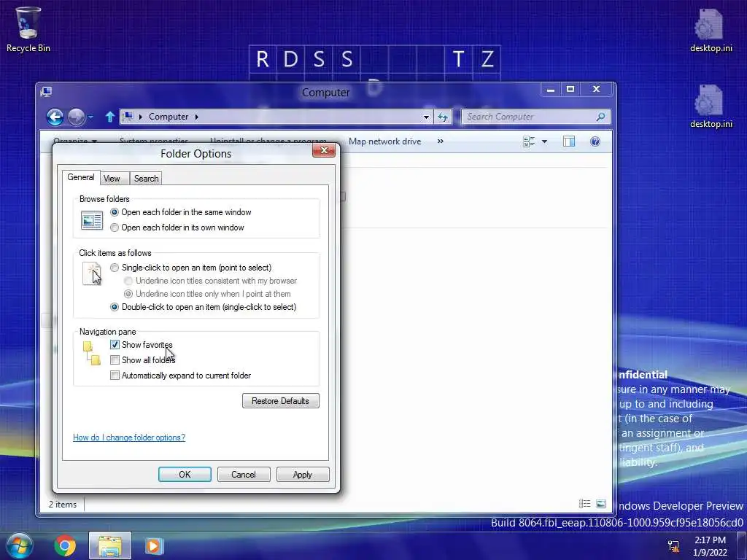Open the blue Help question mark icon

[x=595, y=141]
